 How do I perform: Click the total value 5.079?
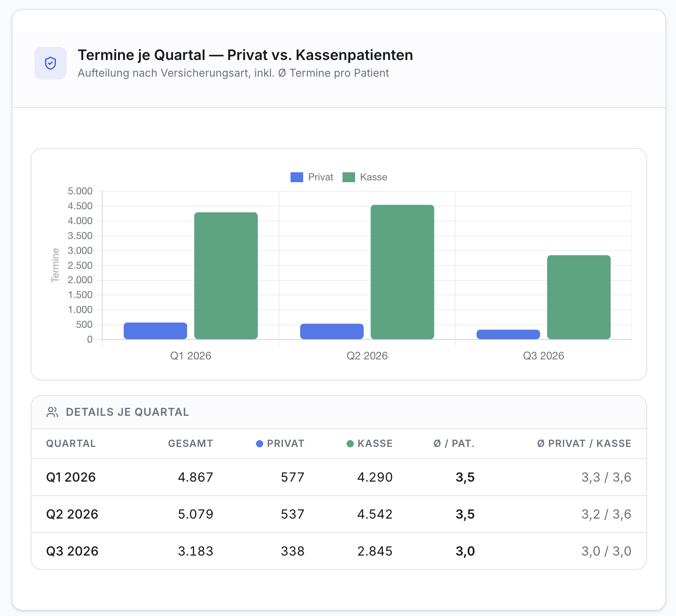click(196, 514)
